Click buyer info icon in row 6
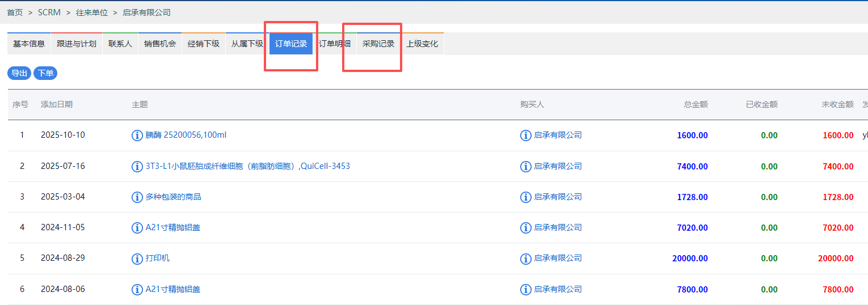The image size is (868, 305). (525, 290)
